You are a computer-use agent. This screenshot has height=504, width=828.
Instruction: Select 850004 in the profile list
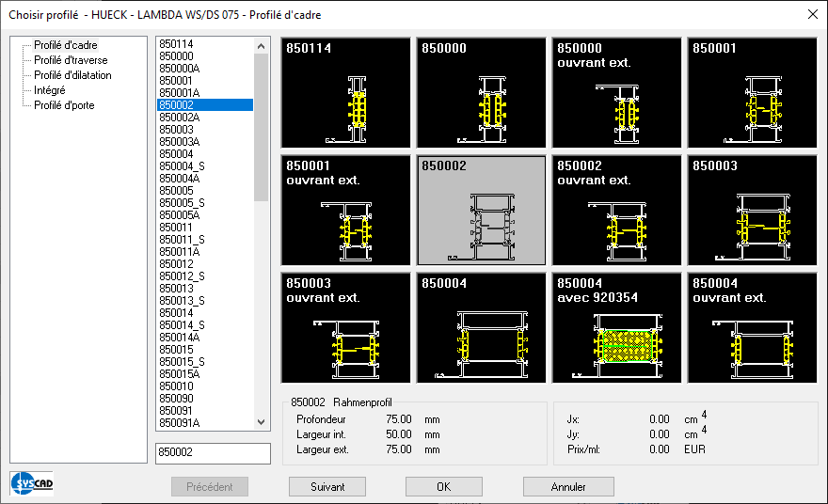pos(205,153)
